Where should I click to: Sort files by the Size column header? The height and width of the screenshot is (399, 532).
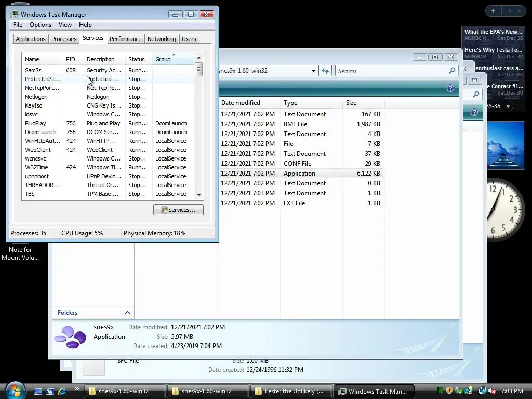coord(363,103)
